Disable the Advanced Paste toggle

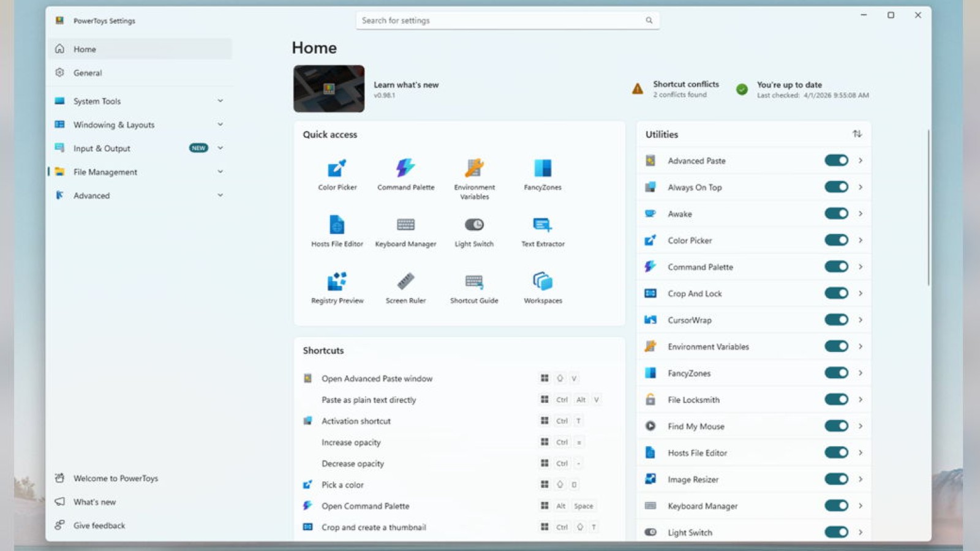tap(836, 160)
